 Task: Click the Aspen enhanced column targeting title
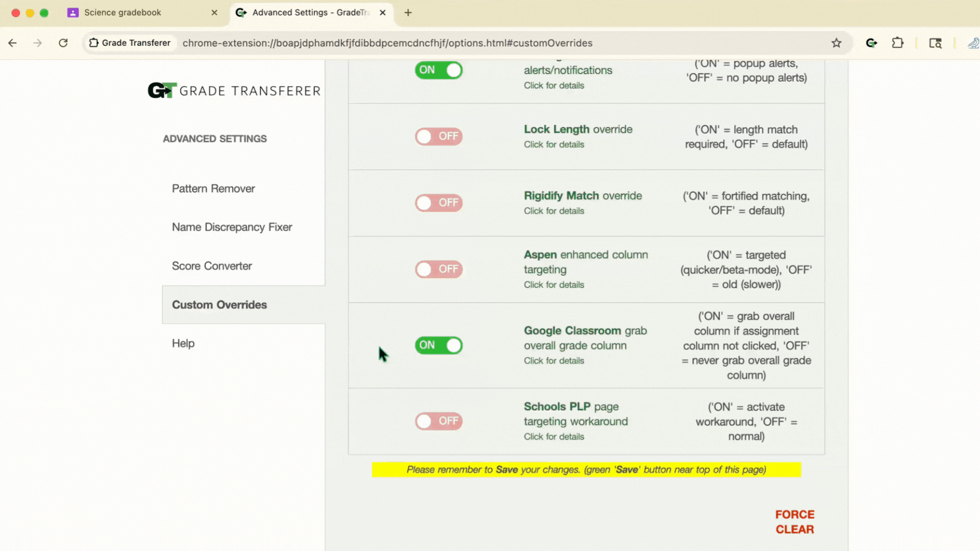pos(586,262)
